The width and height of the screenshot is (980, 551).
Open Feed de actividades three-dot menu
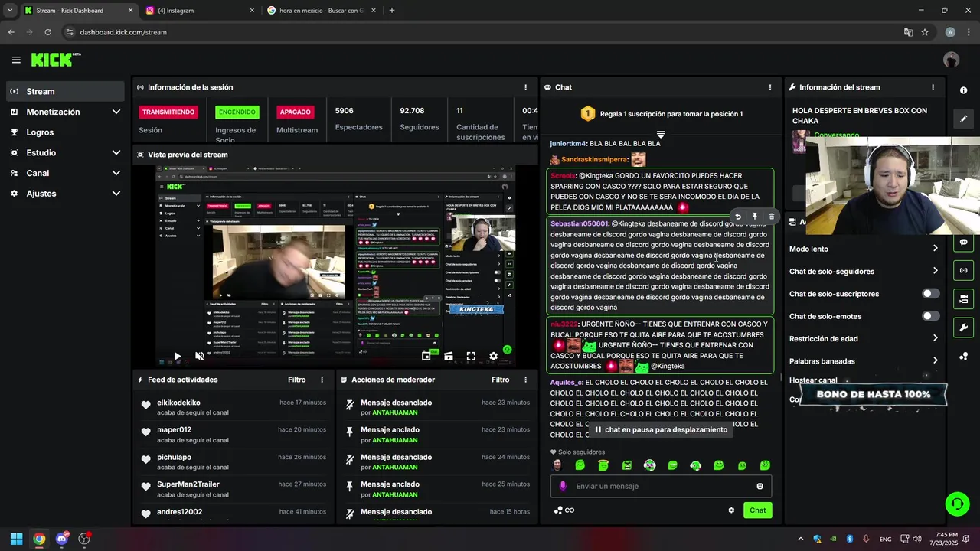tap(322, 380)
